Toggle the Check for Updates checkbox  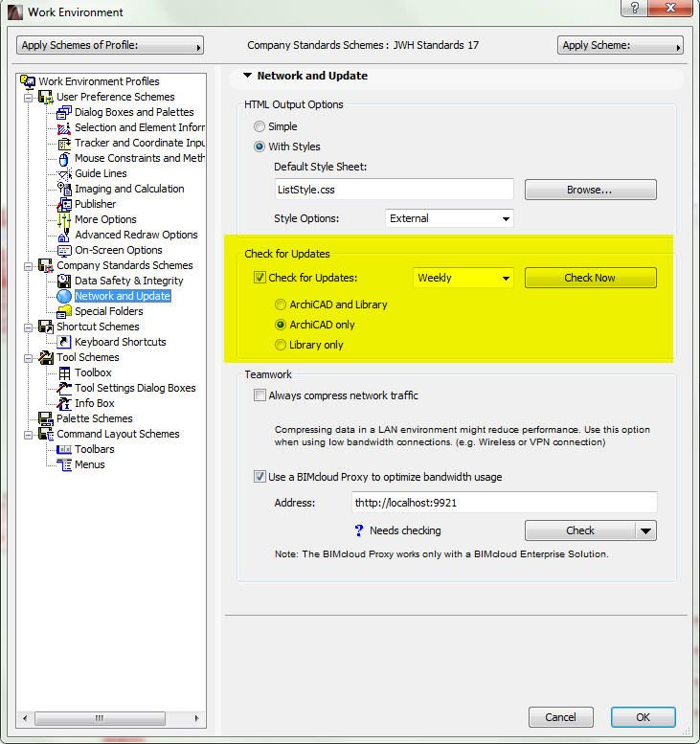(260, 278)
